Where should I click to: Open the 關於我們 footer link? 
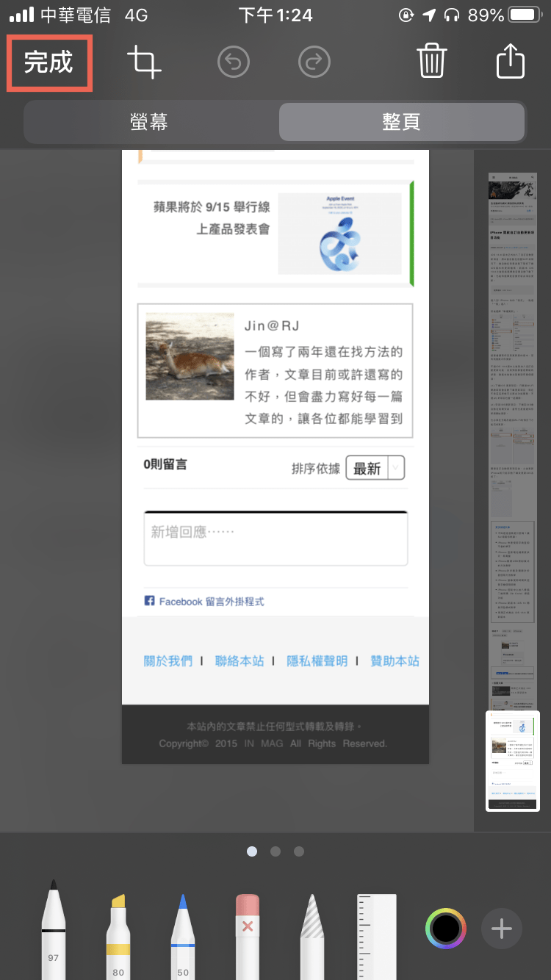(x=168, y=660)
